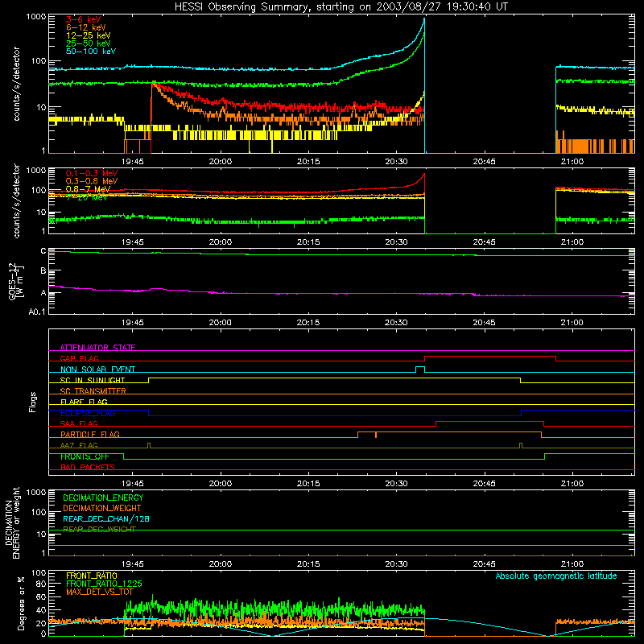Pick the yellow 12-25 keV legend label
The height and width of the screenshot is (644, 644).
[x=89, y=35]
